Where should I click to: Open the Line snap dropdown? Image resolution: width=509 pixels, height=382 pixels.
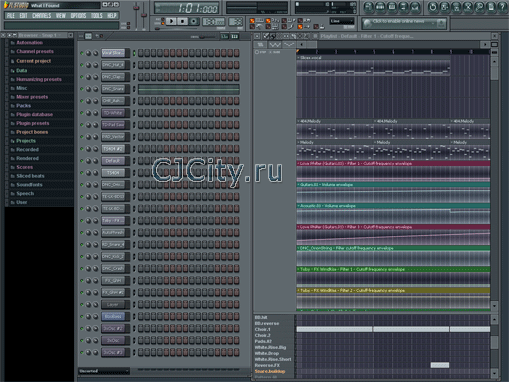[342, 21]
